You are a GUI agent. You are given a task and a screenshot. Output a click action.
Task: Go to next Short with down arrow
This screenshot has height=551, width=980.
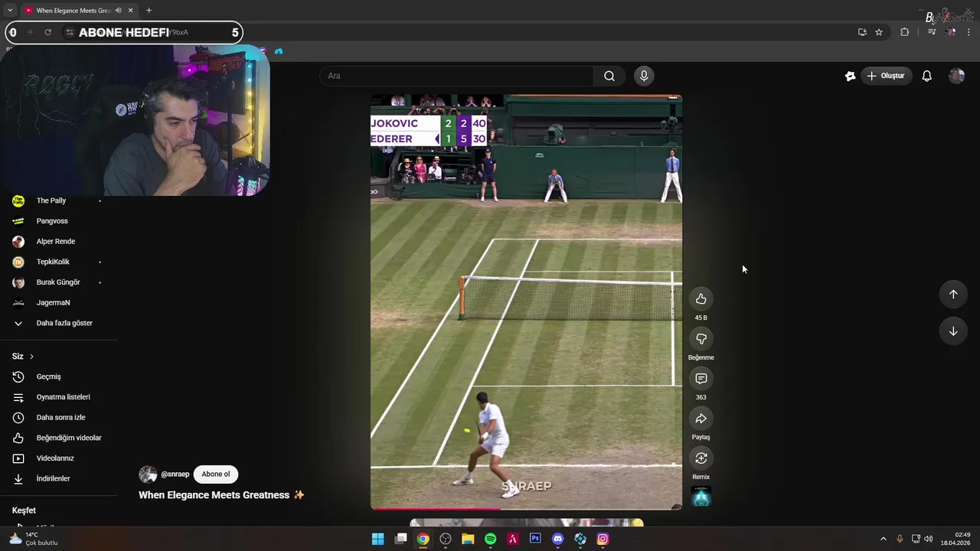coord(953,331)
